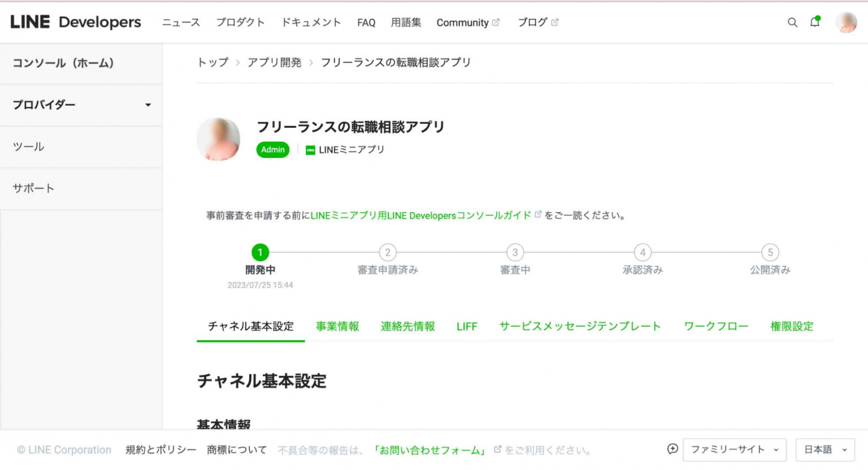868x470 pixels.
Task: Switch to the LIFF tab
Action: pos(467,326)
